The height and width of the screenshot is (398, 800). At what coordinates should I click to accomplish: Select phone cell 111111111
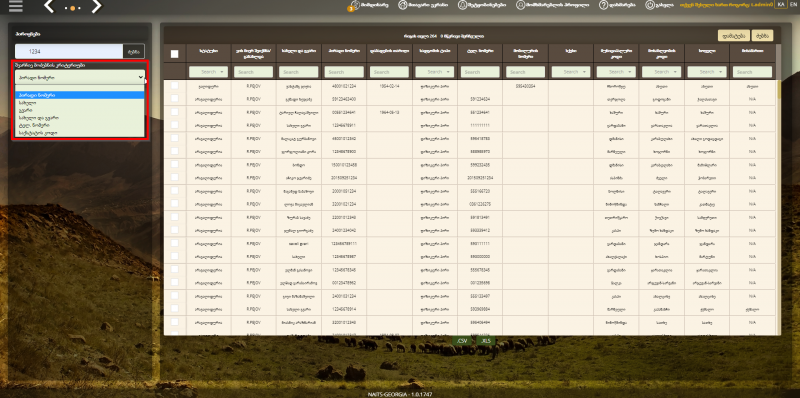pos(480,125)
